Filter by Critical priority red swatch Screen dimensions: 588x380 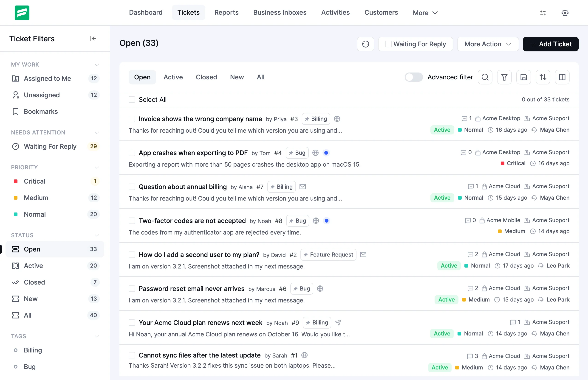coord(16,181)
